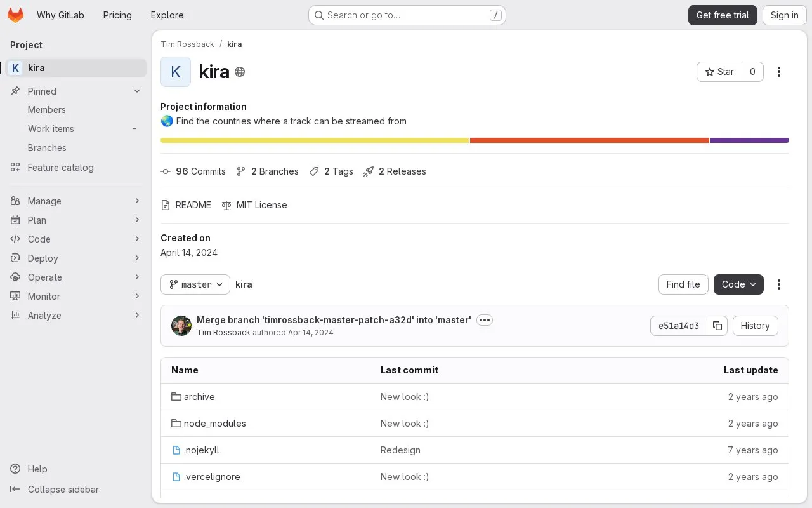812x508 pixels.
Task: Click the red-orange language bar segment
Action: point(589,140)
